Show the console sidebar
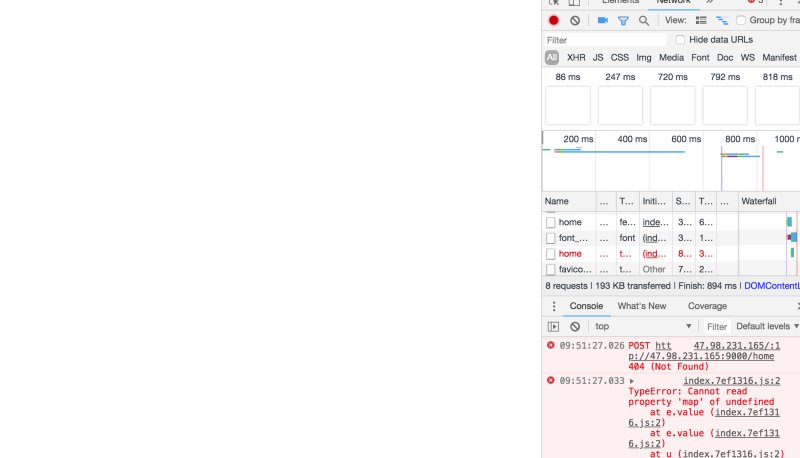Screen dimensions: 800x458 click(554, 326)
